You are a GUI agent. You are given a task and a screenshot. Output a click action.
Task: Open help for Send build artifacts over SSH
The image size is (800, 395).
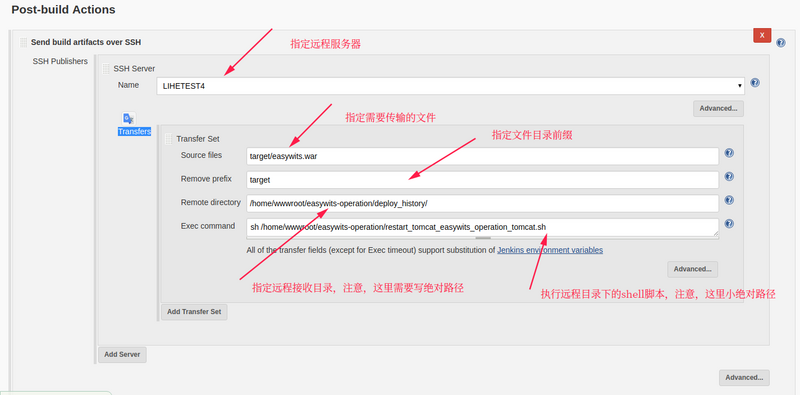tap(781, 43)
